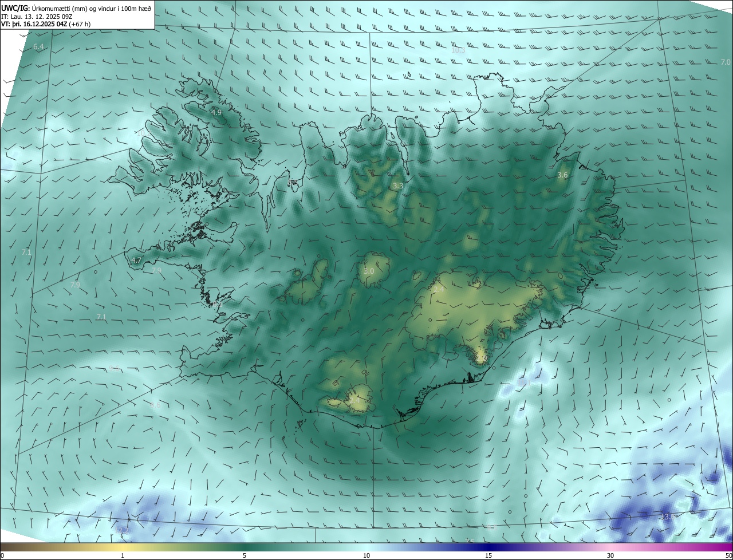This screenshot has height=560, width=733.
Task: Click the 1 tick on the color scale
Action: (x=123, y=555)
